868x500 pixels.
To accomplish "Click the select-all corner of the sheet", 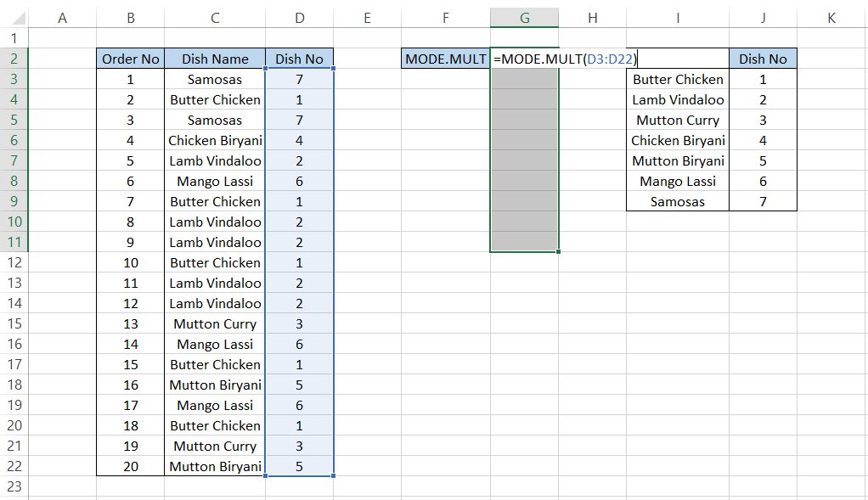I will tap(14, 18).
